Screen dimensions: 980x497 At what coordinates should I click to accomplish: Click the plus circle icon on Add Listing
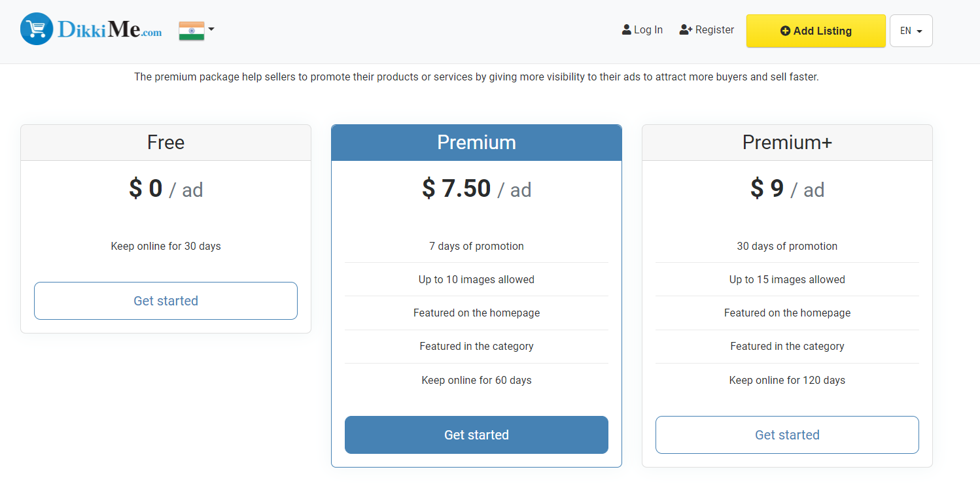[x=785, y=31]
